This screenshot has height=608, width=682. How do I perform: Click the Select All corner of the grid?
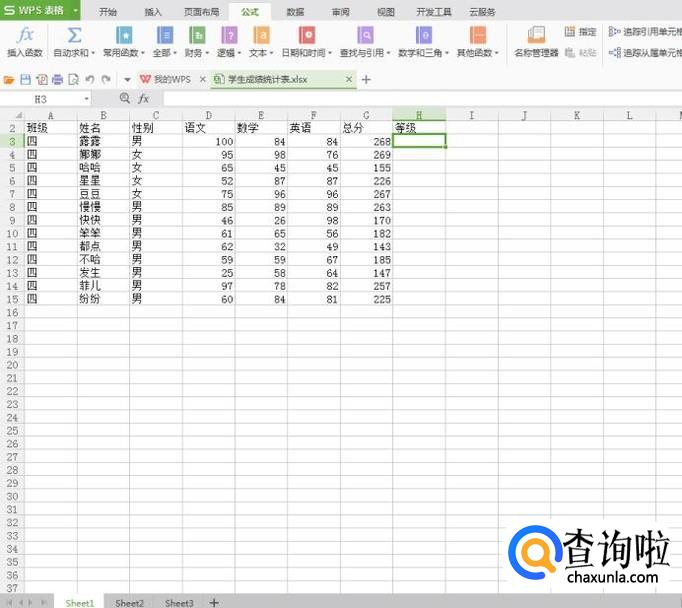click(x=12, y=115)
